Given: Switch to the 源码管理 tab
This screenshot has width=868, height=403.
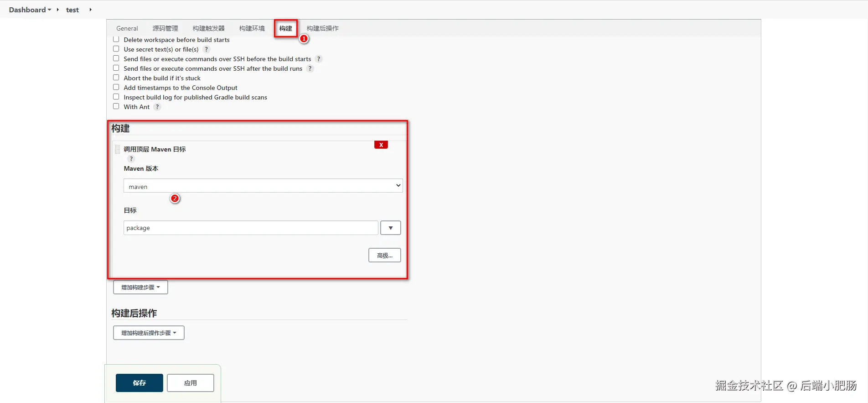Looking at the screenshot, I should [x=165, y=28].
